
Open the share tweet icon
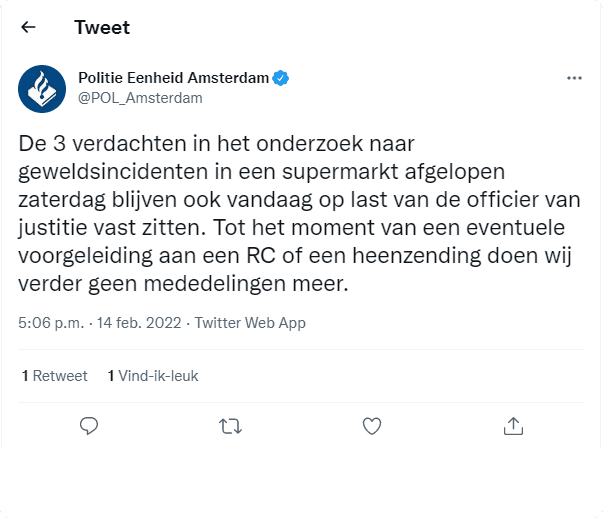pos(513,426)
